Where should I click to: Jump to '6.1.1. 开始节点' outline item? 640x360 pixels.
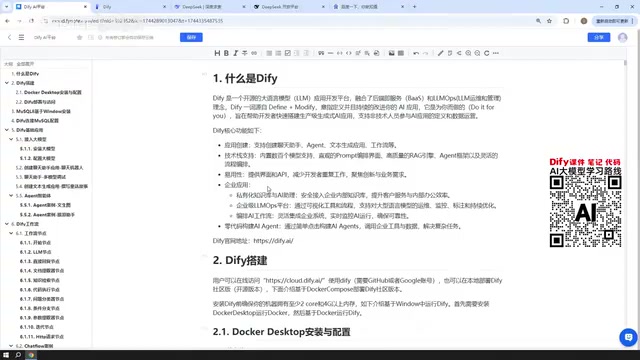[36, 242]
